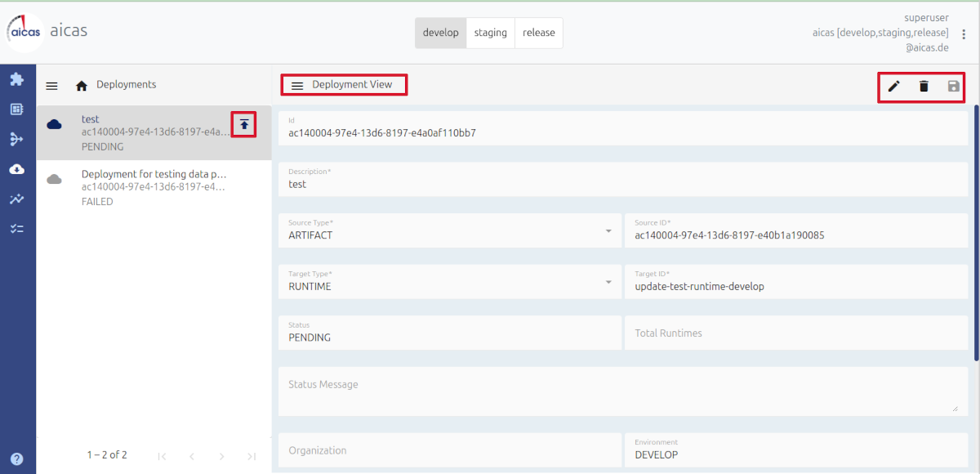
Task: Open the cloud download deployments sidebar icon
Action: coord(16,169)
